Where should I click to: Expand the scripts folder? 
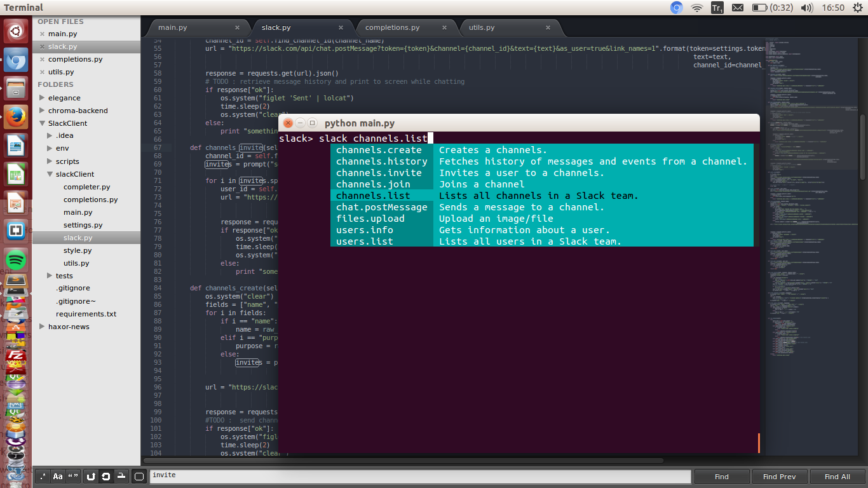tap(50, 161)
